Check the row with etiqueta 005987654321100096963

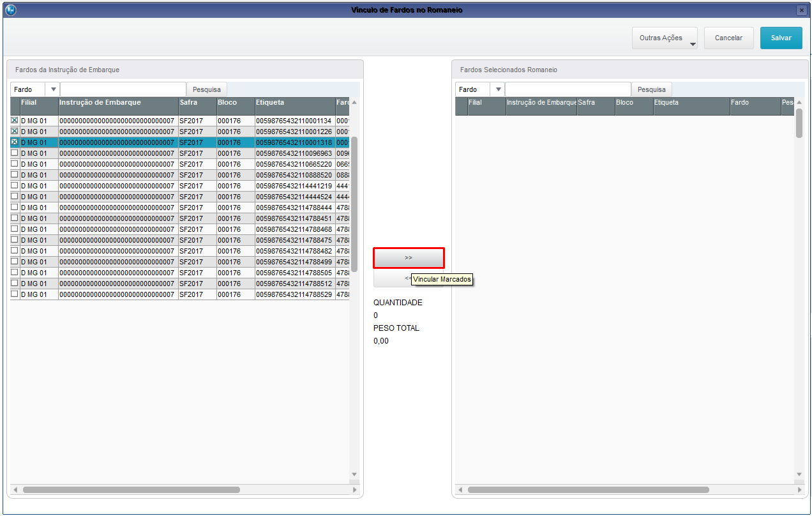[x=15, y=153]
